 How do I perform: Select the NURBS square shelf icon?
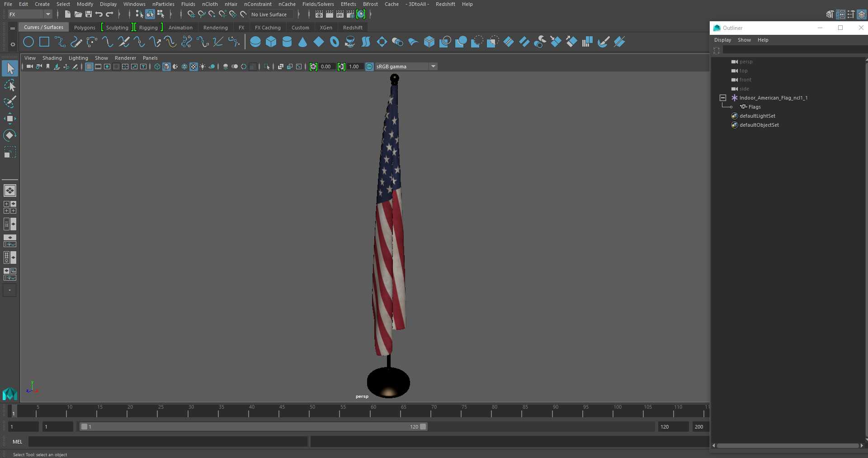click(x=44, y=42)
